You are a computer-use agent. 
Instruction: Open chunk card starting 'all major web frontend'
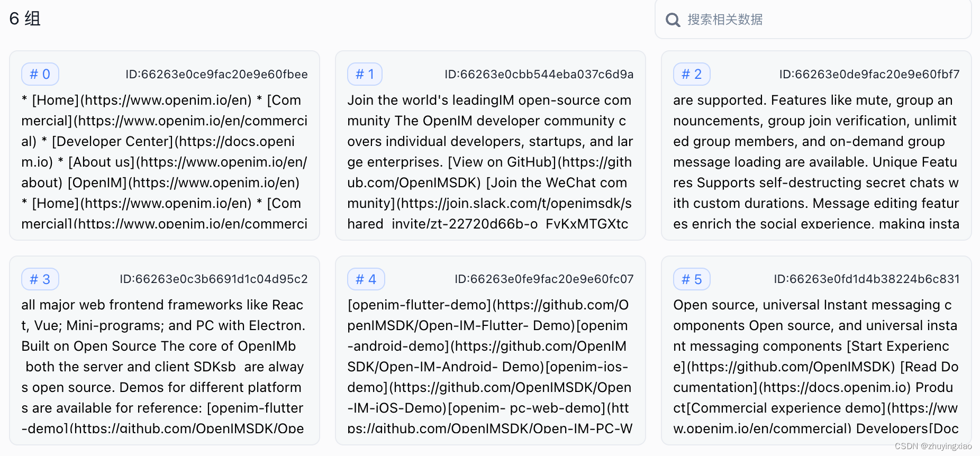pyautogui.click(x=165, y=350)
